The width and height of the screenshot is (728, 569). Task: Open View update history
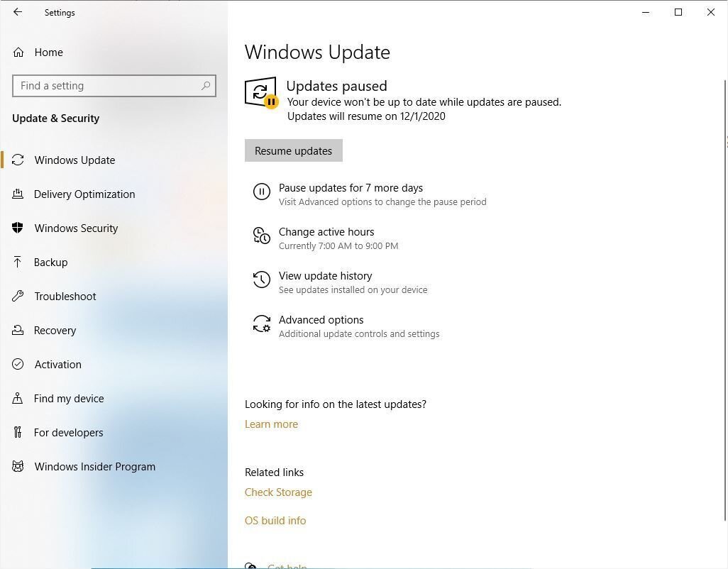(325, 276)
